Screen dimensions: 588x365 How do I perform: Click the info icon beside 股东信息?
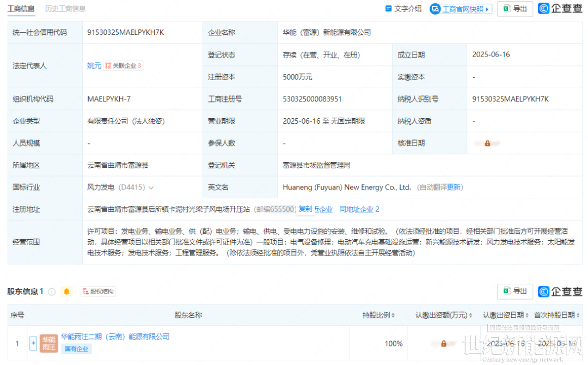click(52, 291)
